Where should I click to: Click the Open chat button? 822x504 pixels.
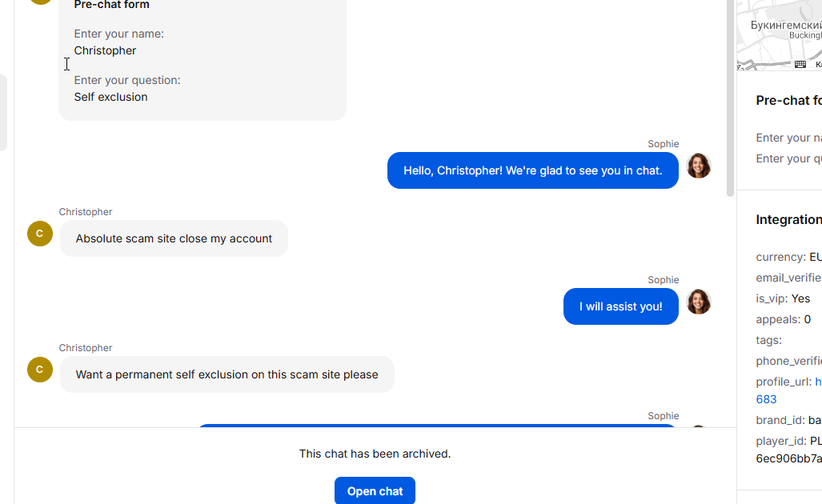coord(375,491)
